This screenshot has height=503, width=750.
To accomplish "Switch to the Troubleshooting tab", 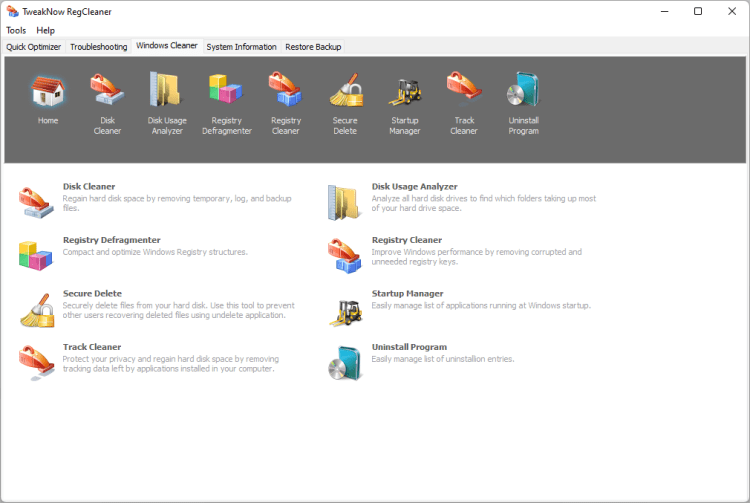I will [99, 47].
